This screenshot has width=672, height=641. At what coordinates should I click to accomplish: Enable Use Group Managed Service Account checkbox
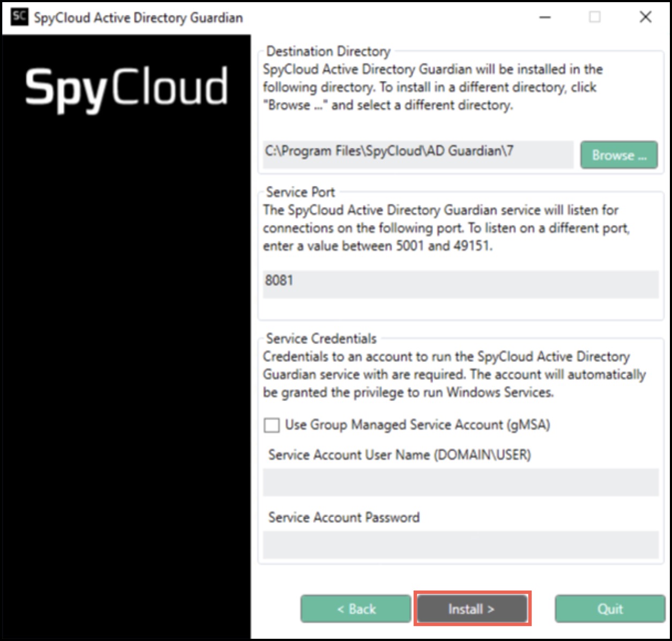272,426
